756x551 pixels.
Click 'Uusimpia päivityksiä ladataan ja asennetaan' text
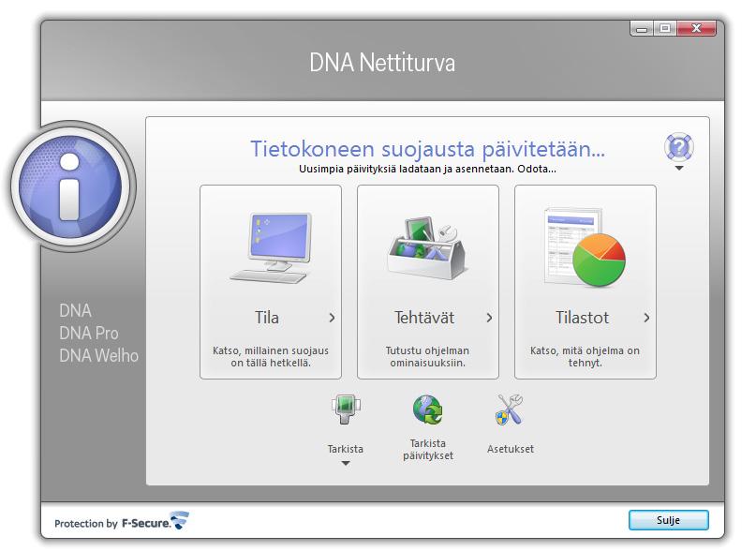pos(407,169)
